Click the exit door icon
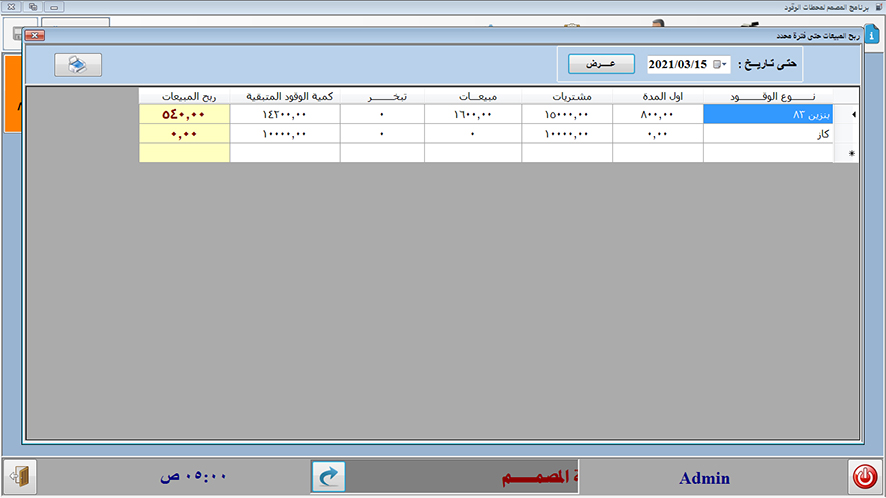Viewport: 886px width, 498px height. point(20,476)
